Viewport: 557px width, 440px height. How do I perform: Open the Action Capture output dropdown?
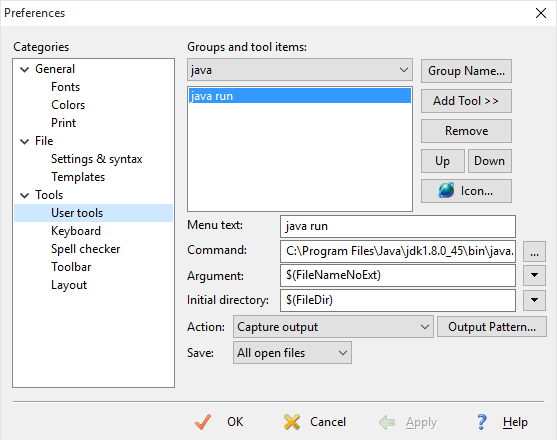(333, 327)
